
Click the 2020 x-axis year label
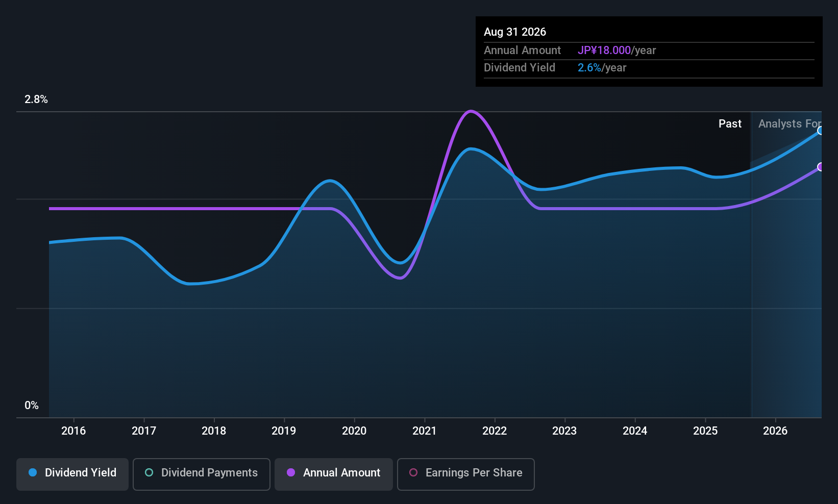tap(354, 431)
